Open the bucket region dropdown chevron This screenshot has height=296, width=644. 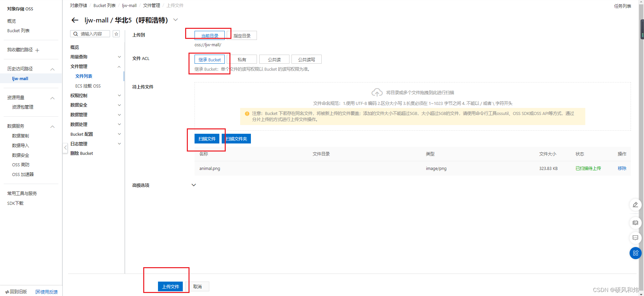(x=175, y=20)
